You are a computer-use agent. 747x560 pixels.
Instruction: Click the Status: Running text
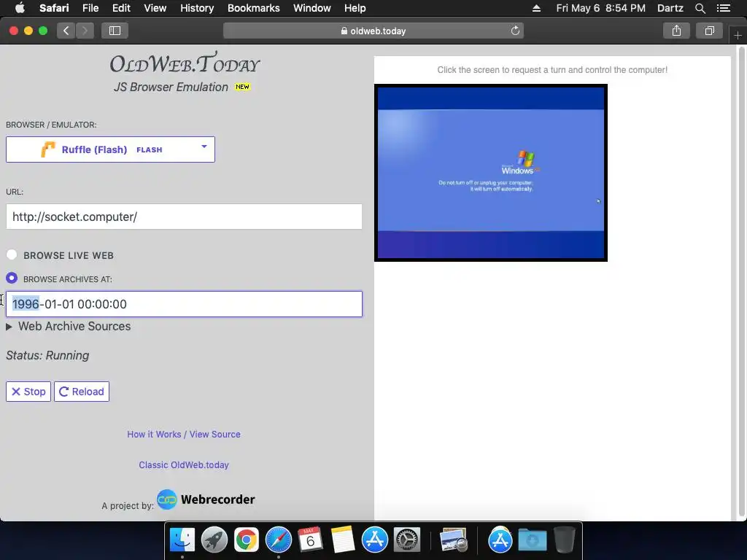[47, 356]
